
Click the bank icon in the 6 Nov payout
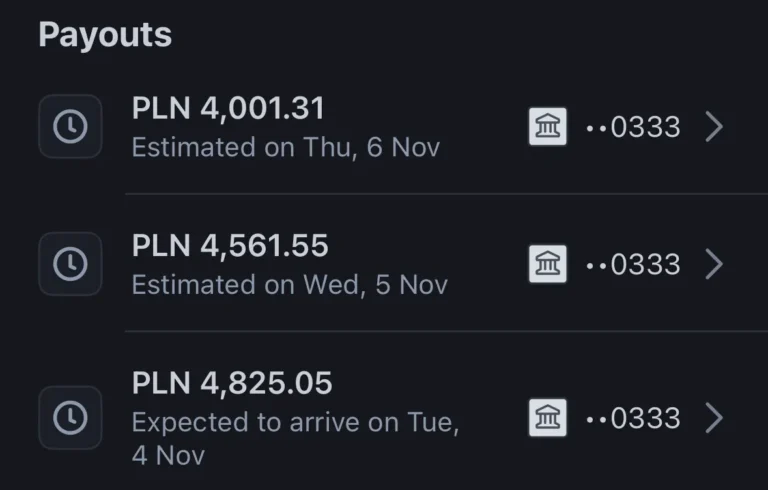coord(548,127)
